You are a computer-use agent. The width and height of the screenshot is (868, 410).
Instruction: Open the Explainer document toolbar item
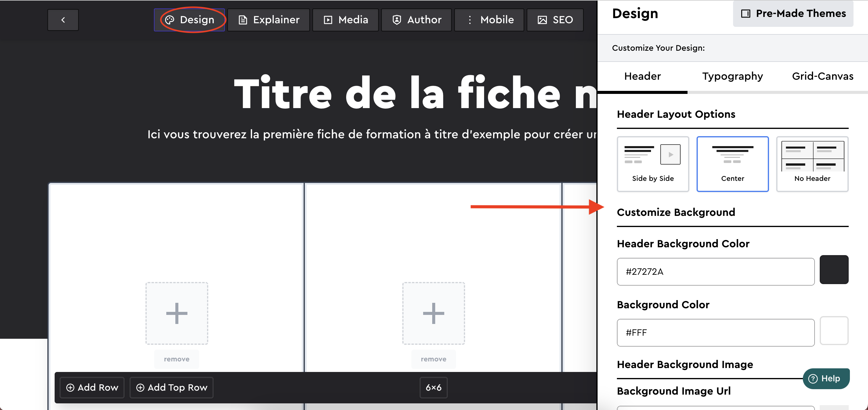tap(269, 20)
